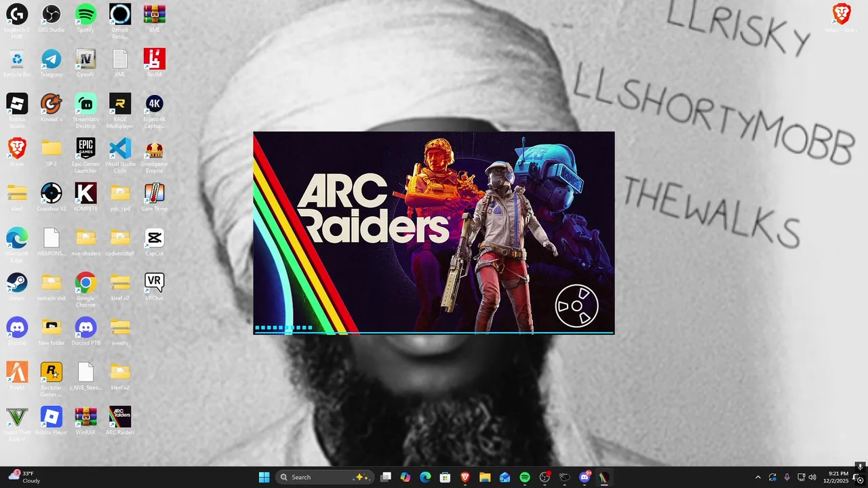Open Microsoft Store from the taskbar
The image size is (868, 488).
coord(445,477)
